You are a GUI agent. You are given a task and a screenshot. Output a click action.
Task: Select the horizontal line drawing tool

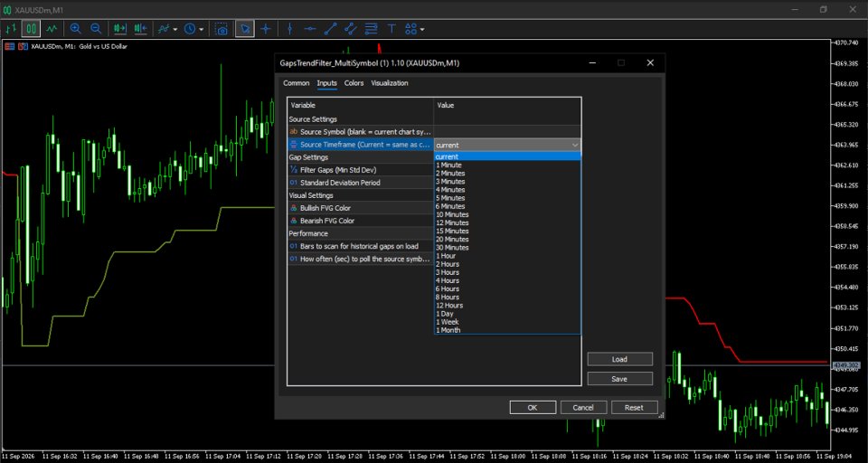tap(310, 28)
